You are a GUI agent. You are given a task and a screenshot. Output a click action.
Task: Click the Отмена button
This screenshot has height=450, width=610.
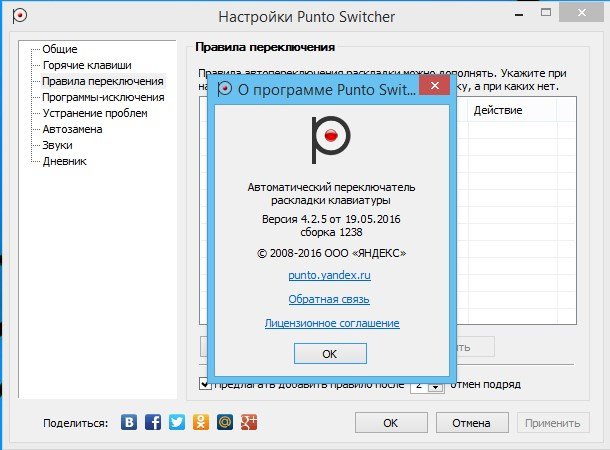[472, 423]
